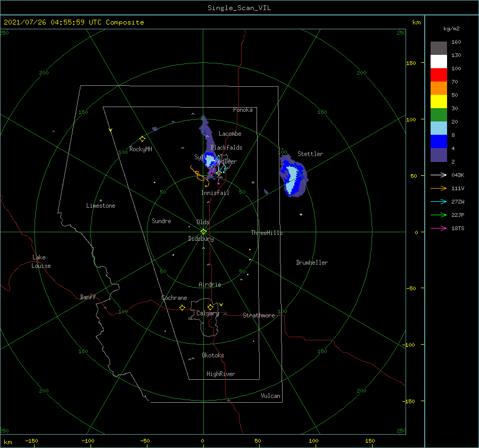Select the orange 50-70 legend swatch
479x448 pixels.
coord(439,88)
